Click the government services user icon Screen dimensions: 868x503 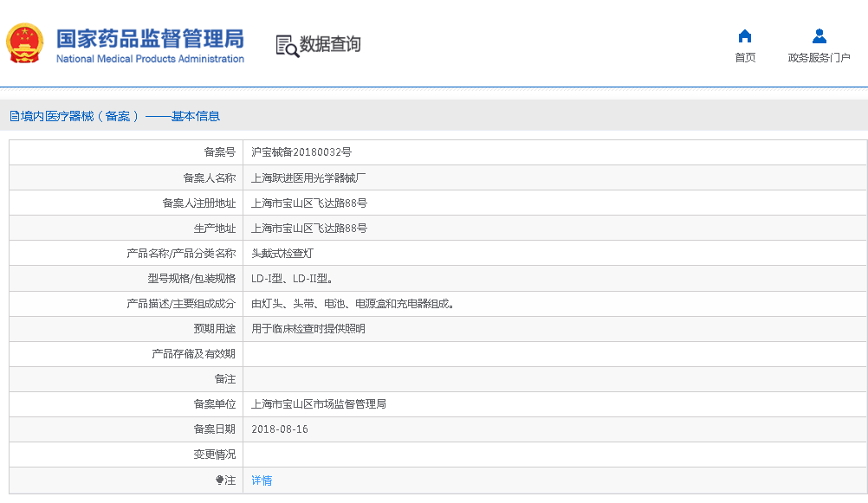(819, 36)
